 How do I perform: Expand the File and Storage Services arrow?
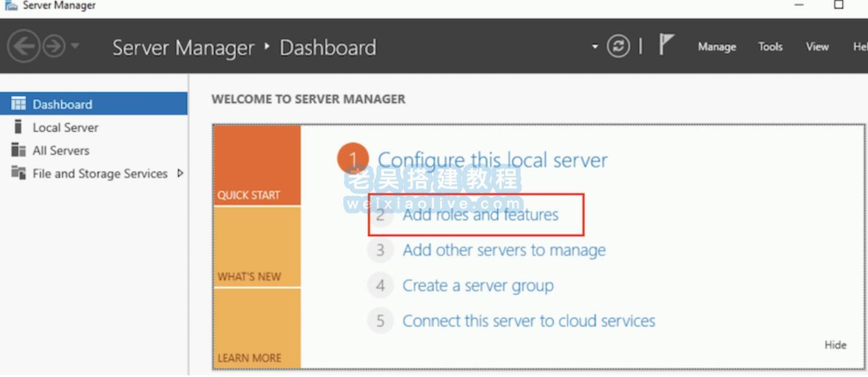[180, 173]
